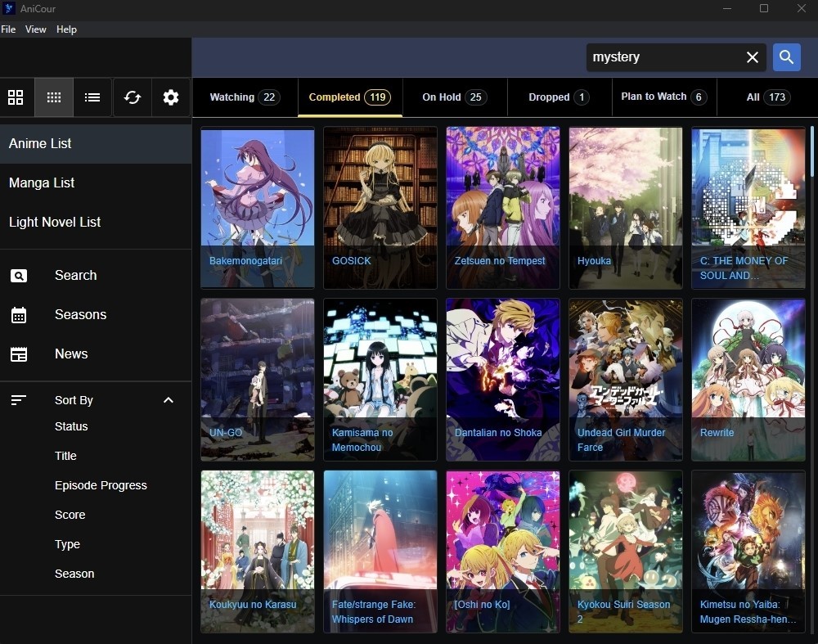Sort the list by Season
This screenshot has width=818, height=644.
(74, 574)
